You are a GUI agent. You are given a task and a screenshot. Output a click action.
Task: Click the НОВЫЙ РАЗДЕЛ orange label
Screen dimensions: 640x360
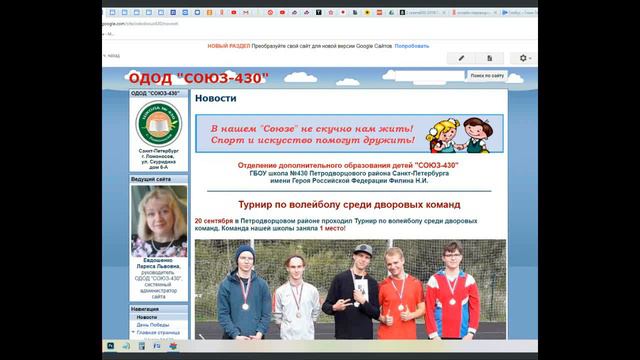pos(229,46)
